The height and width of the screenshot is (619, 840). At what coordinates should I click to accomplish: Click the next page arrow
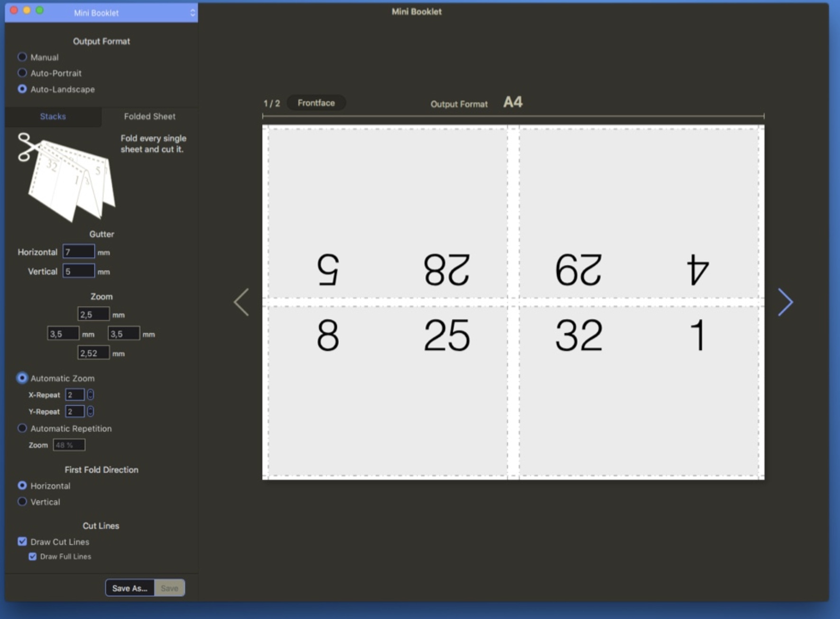tap(785, 302)
